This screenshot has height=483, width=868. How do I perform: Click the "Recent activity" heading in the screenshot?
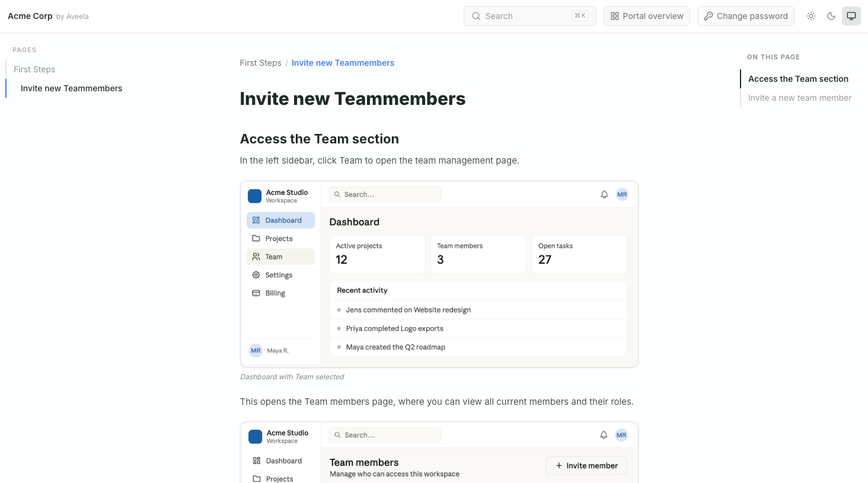pyautogui.click(x=362, y=290)
